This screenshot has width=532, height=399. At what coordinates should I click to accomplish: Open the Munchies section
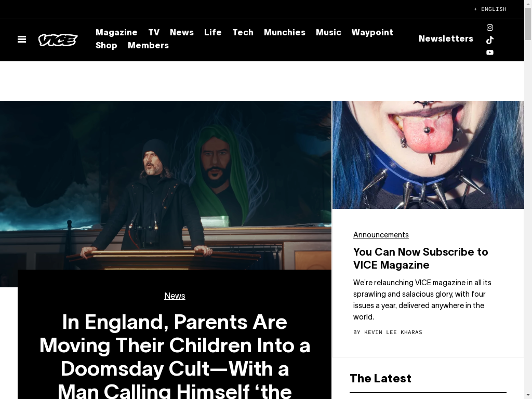[284, 33]
